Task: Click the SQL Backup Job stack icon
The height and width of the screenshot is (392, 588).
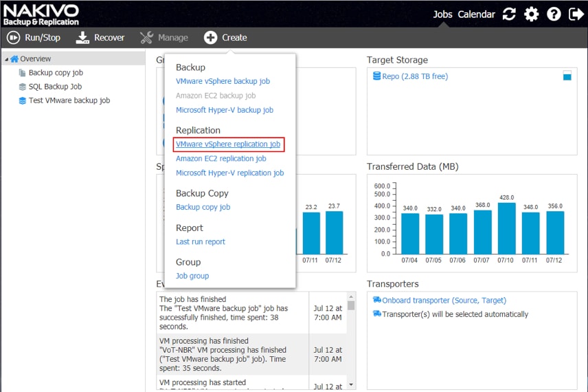Action: [23, 87]
